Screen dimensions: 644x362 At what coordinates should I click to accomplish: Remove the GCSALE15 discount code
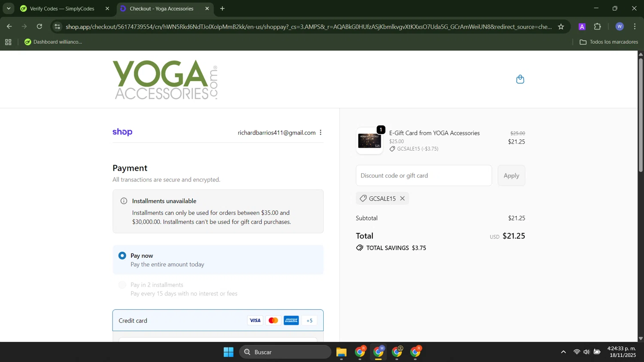coord(402,198)
